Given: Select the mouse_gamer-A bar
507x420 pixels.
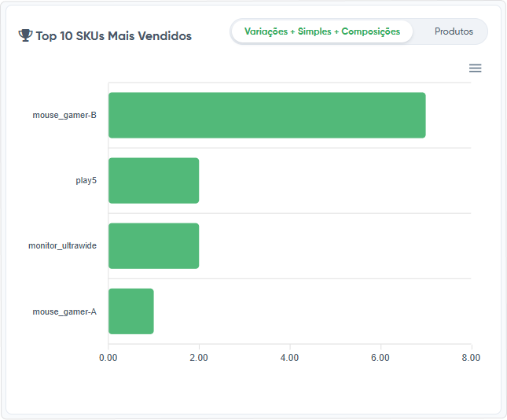Looking at the screenshot, I should (130, 311).
